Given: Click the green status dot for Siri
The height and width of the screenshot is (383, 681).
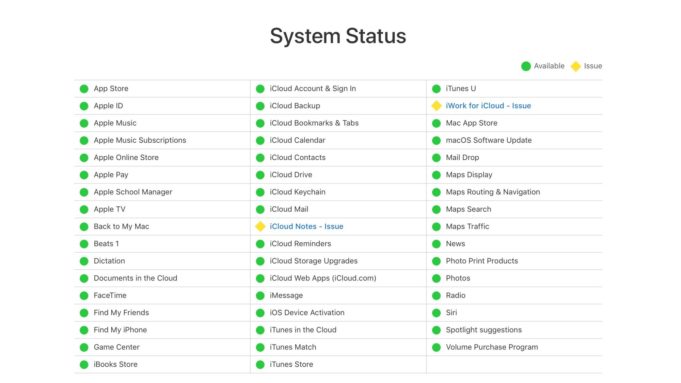Looking at the screenshot, I should coord(436,313).
